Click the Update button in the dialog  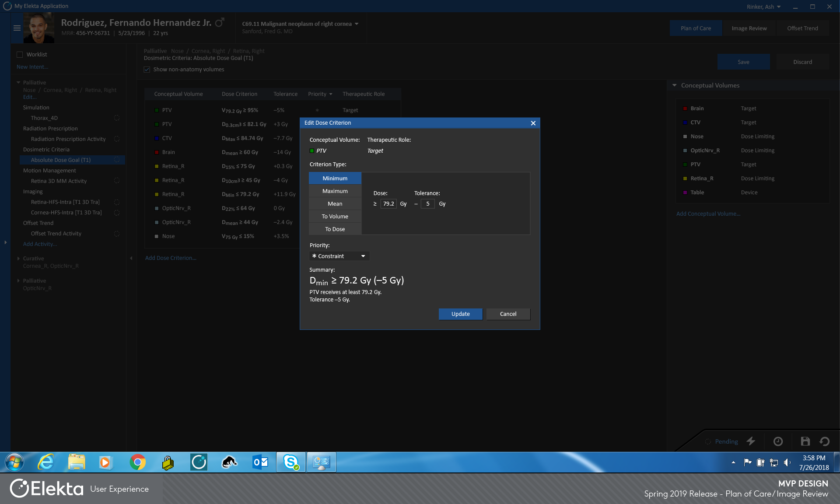(x=460, y=314)
